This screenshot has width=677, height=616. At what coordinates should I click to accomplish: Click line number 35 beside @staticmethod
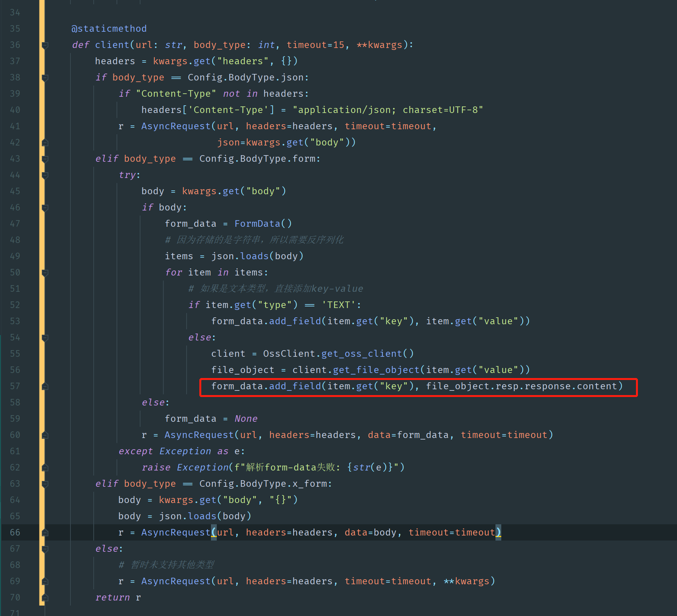click(x=15, y=29)
